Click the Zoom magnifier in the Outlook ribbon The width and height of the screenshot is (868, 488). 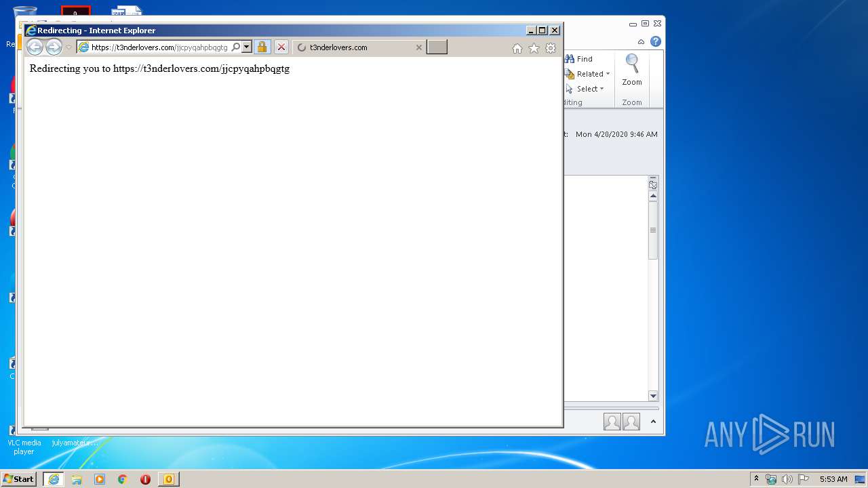point(632,70)
